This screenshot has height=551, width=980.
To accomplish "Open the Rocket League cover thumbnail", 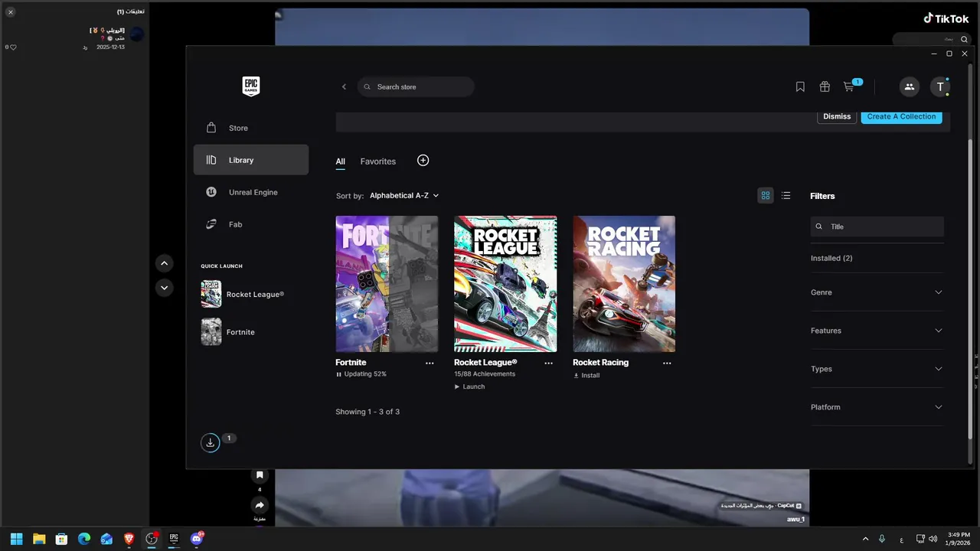I will tap(505, 284).
